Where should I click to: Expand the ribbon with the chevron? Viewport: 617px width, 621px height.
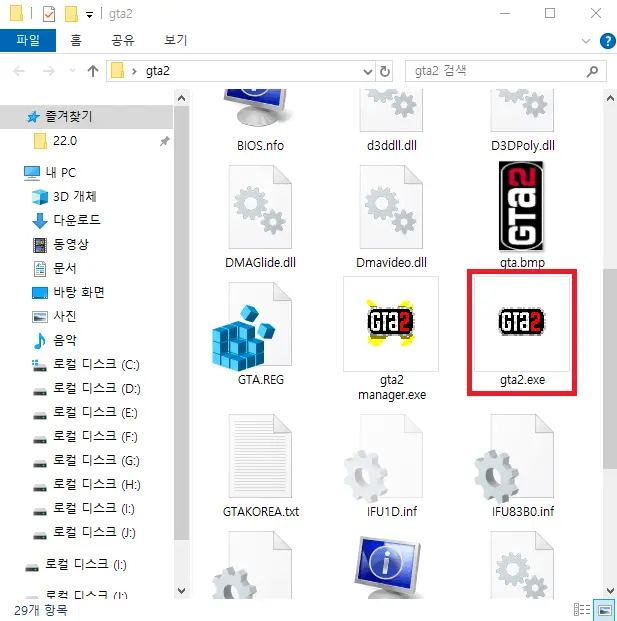585,41
